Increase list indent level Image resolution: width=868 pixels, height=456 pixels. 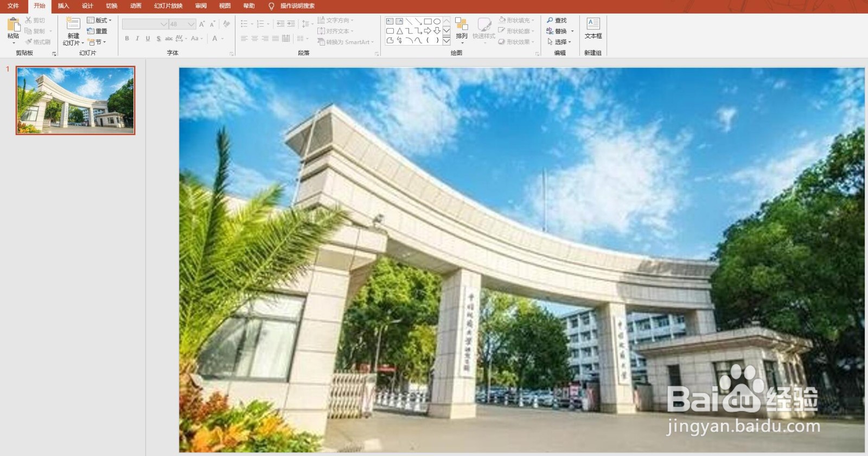291,24
